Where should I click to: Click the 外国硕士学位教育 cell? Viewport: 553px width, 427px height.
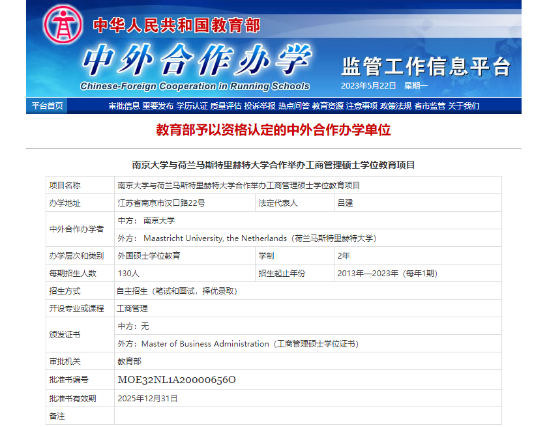[185, 256]
